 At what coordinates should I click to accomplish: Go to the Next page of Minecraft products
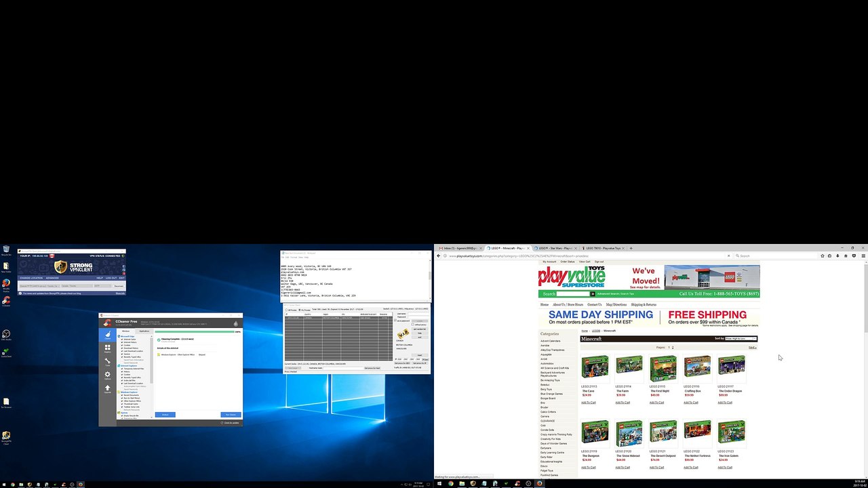(752, 348)
